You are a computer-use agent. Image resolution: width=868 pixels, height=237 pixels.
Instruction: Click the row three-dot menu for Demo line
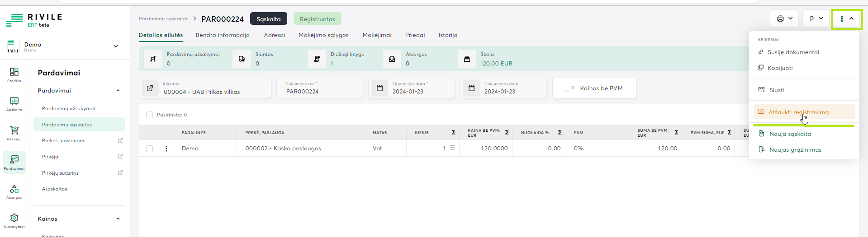[x=166, y=149]
